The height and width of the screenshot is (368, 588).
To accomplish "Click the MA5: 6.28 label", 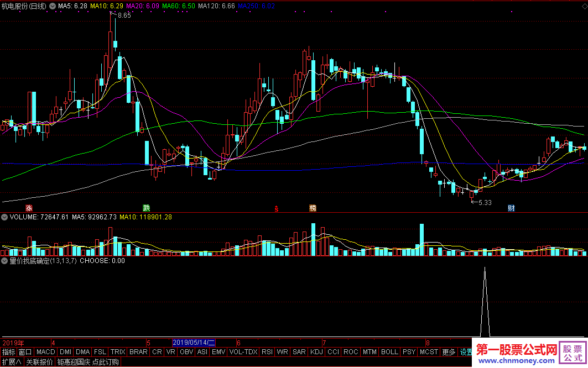I will 73,6.
